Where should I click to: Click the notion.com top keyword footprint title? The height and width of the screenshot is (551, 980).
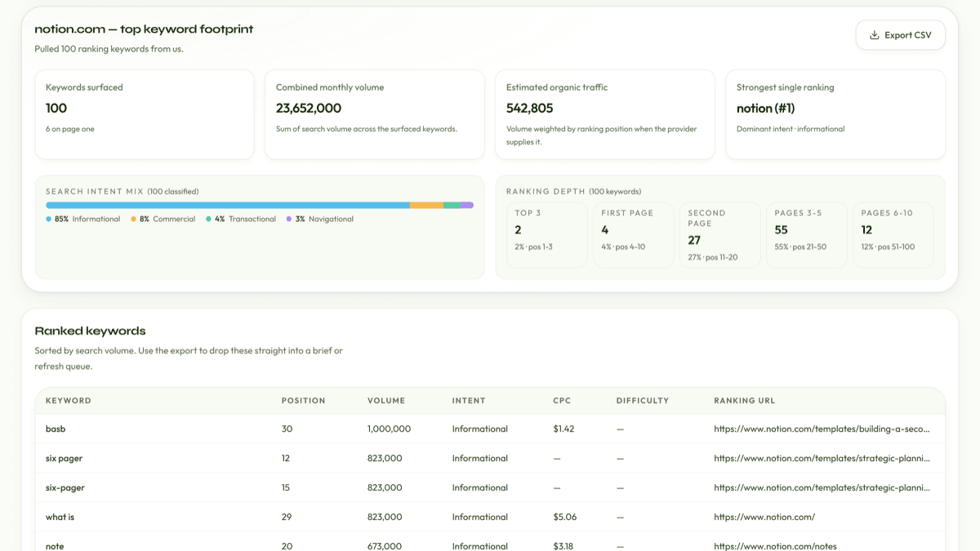[144, 29]
